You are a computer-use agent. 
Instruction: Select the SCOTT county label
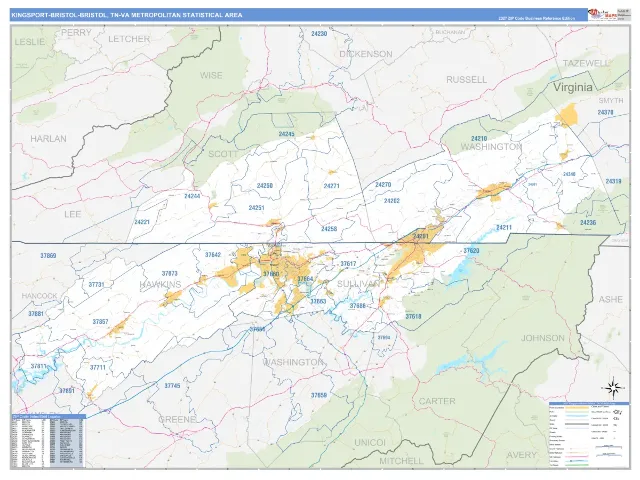coord(223,154)
